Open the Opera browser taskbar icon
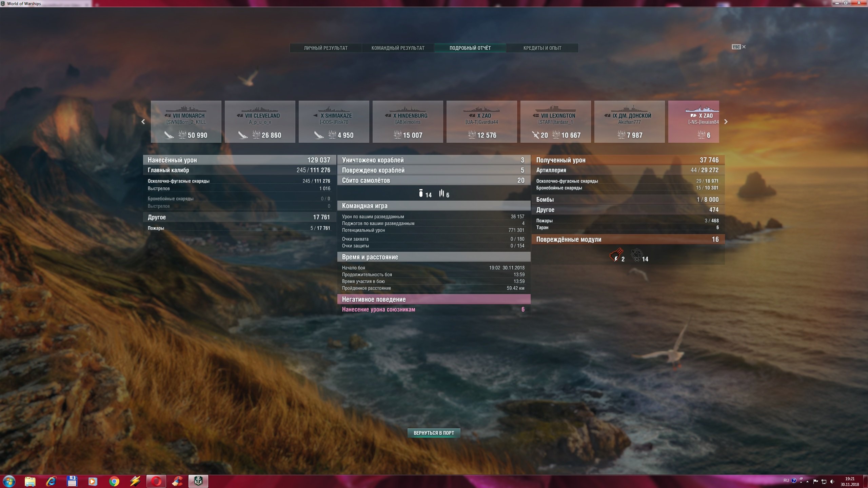 coord(156,481)
